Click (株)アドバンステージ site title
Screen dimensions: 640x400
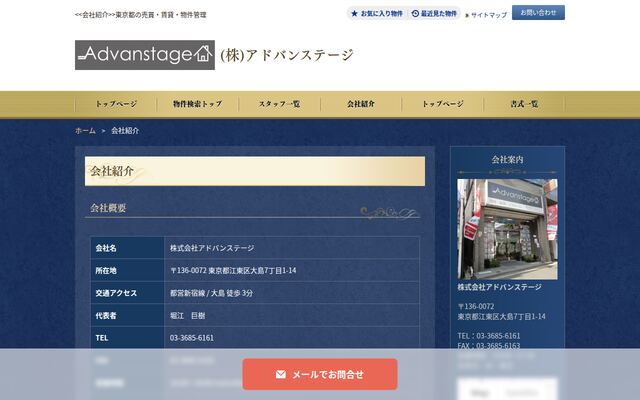click(287, 55)
